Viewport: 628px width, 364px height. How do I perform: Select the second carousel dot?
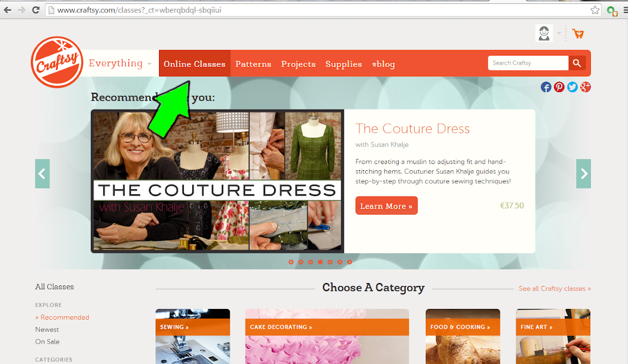[301, 262]
